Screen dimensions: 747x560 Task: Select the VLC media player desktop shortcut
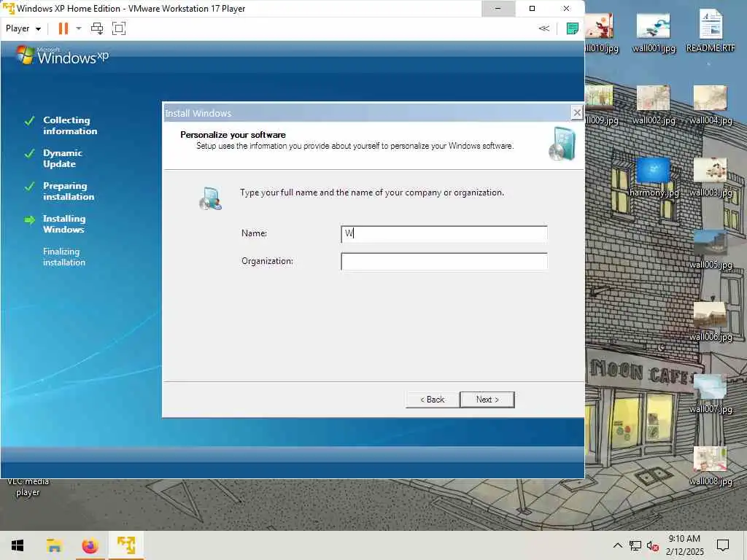28,487
